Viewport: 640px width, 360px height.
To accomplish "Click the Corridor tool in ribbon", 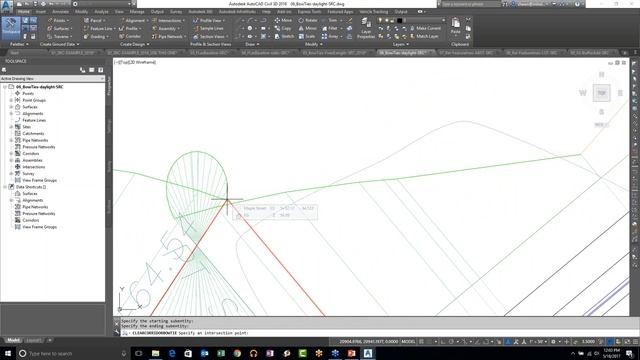I will pos(130,36).
